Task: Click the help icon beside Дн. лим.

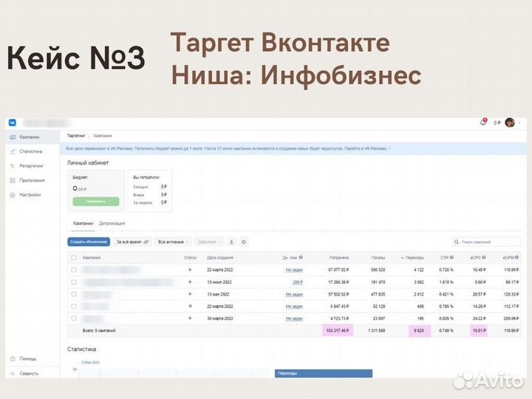Action: point(301,258)
